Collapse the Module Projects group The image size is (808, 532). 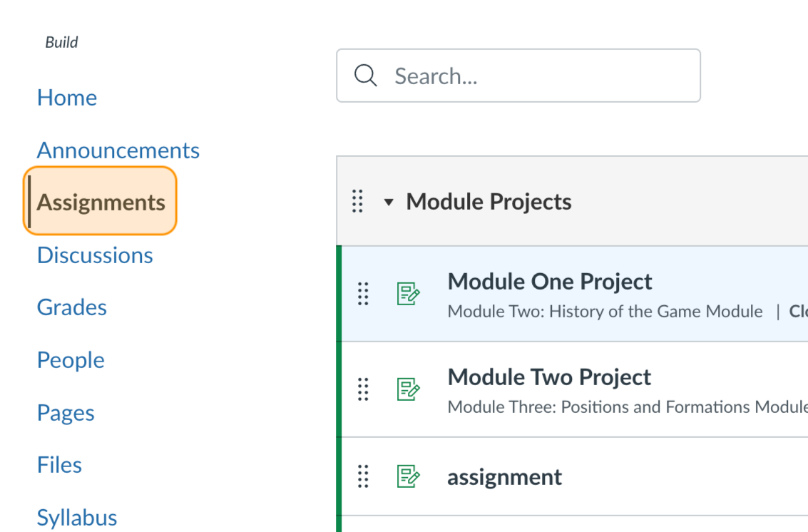pyautogui.click(x=388, y=202)
